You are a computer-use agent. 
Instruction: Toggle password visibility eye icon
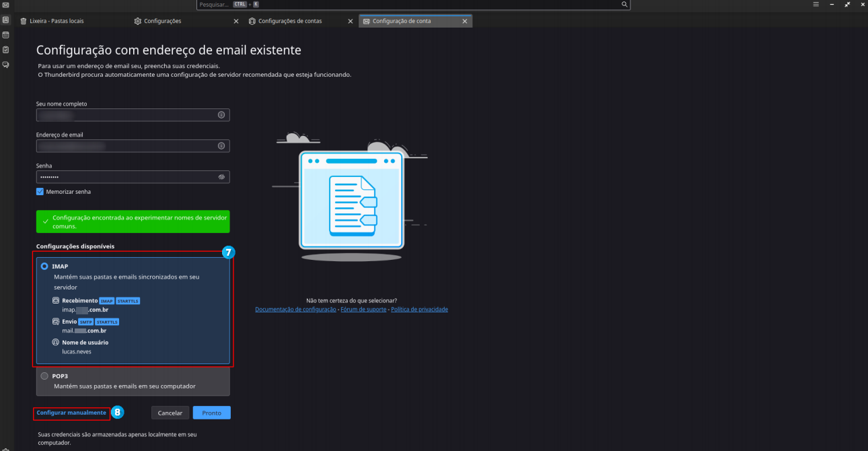pos(221,177)
